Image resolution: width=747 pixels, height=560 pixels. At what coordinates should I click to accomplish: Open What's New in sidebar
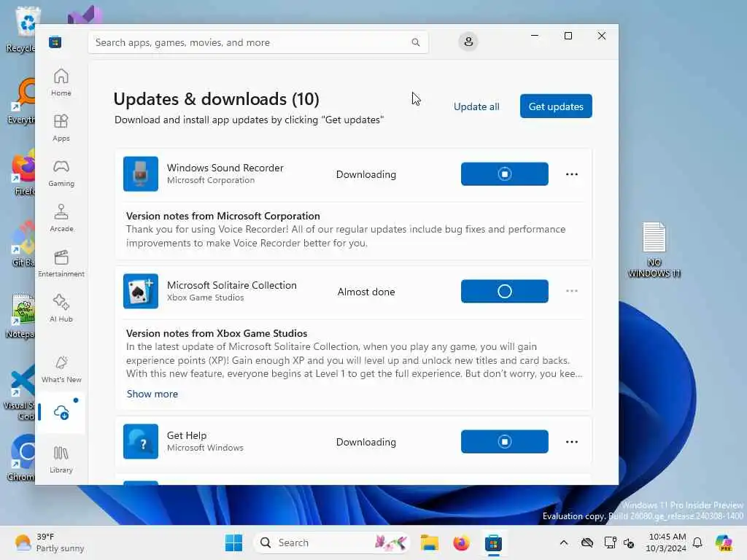tap(61, 370)
